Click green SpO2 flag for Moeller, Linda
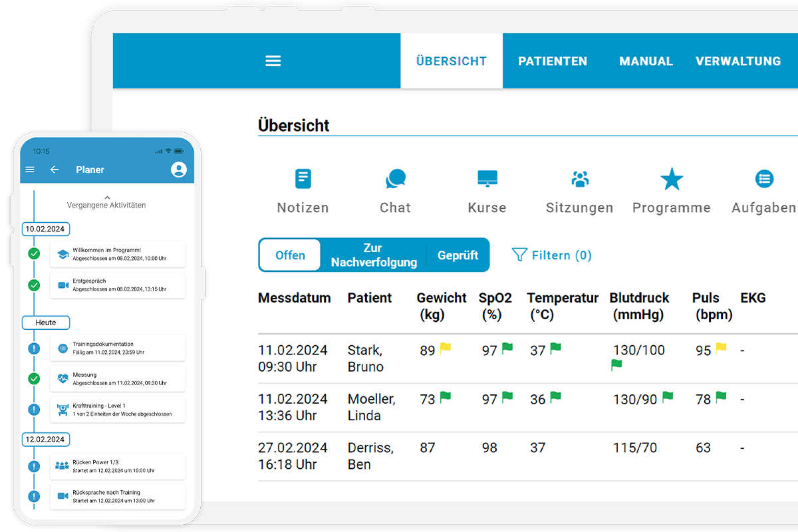798x532 pixels. pos(507,397)
